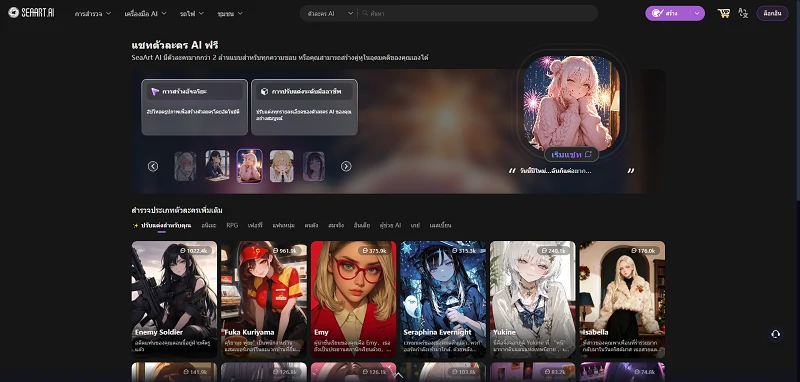Select the last carousel thumbnail with long dark hair
Viewport: 800px width, 382px height.
point(314,166)
